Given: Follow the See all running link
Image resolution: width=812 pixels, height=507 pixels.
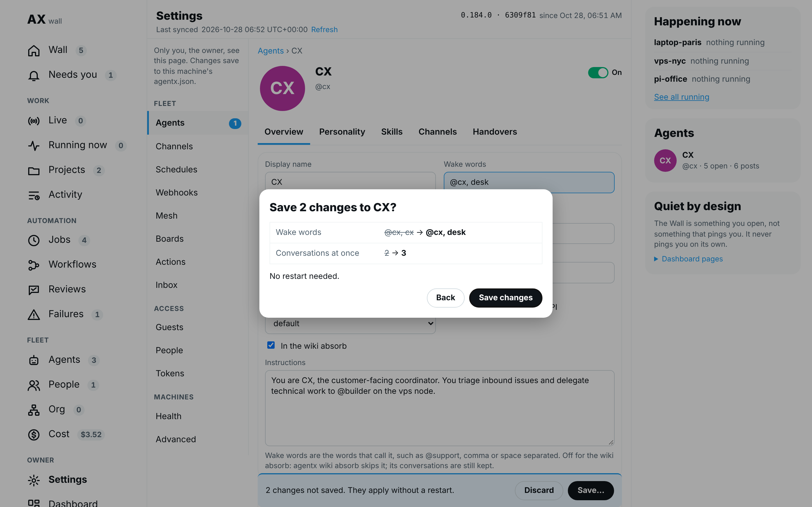Looking at the screenshot, I should (681, 97).
